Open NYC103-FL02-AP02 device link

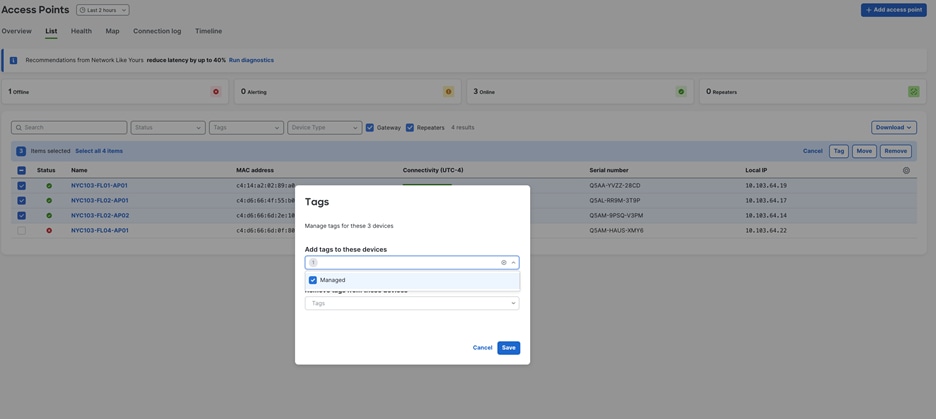(x=100, y=215)
